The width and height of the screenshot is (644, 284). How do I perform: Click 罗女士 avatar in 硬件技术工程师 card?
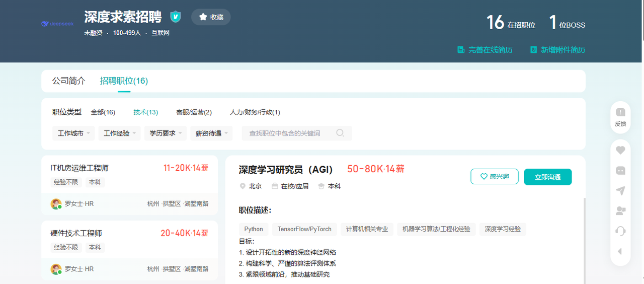click(x=56, y=269)
